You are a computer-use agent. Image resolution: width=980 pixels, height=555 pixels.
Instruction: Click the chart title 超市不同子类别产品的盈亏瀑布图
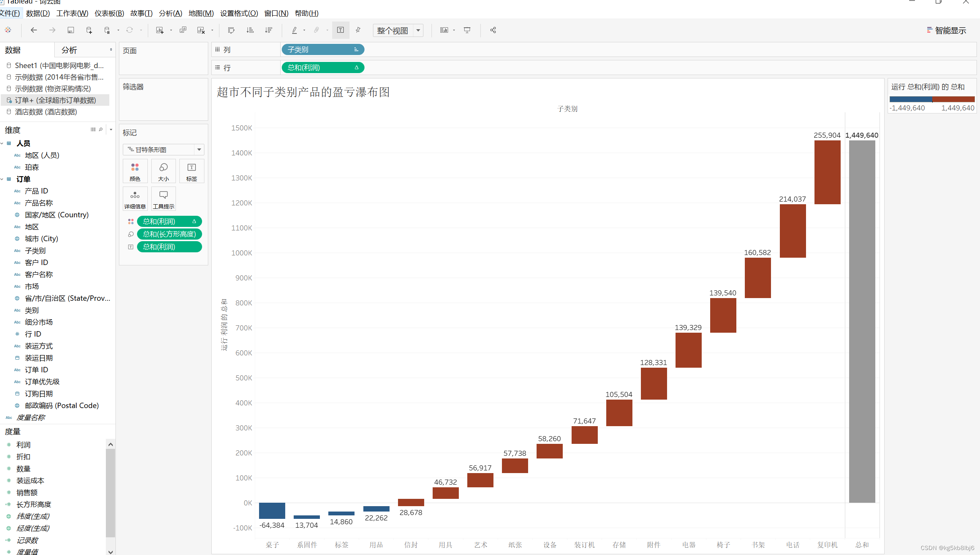(x=303, y=92)
